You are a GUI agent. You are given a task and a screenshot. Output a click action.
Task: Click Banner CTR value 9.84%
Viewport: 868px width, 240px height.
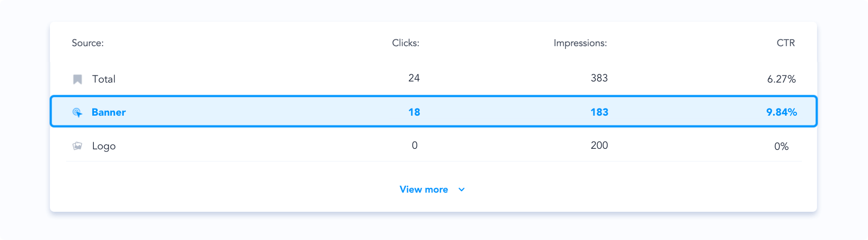pyautogui.click(x=782, y=112)
